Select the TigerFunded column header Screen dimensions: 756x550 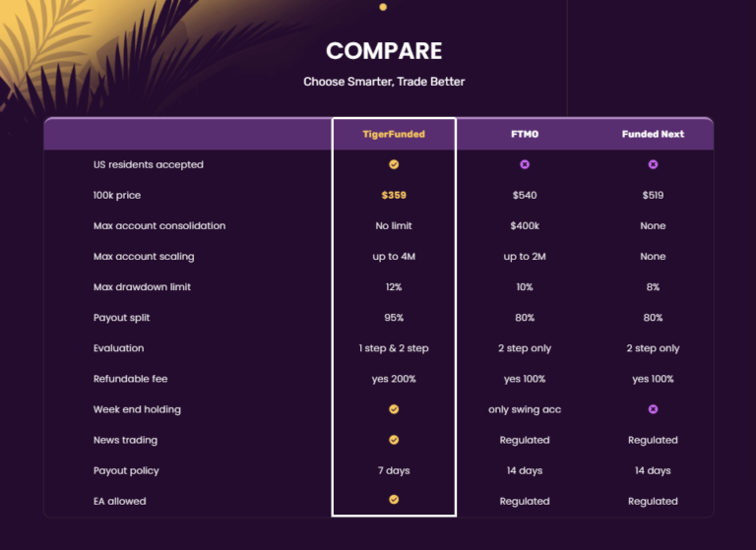(394, 134)
